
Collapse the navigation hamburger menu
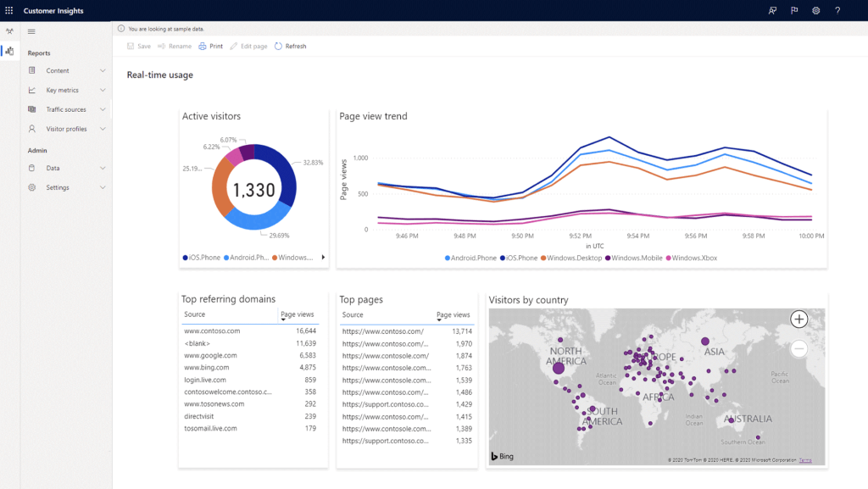point(31,31)
